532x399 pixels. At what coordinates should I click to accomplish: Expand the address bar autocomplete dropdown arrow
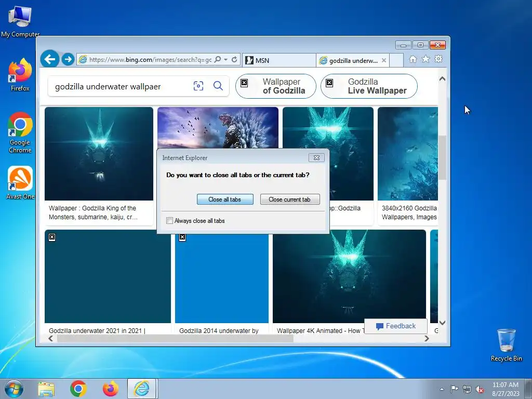225,59
